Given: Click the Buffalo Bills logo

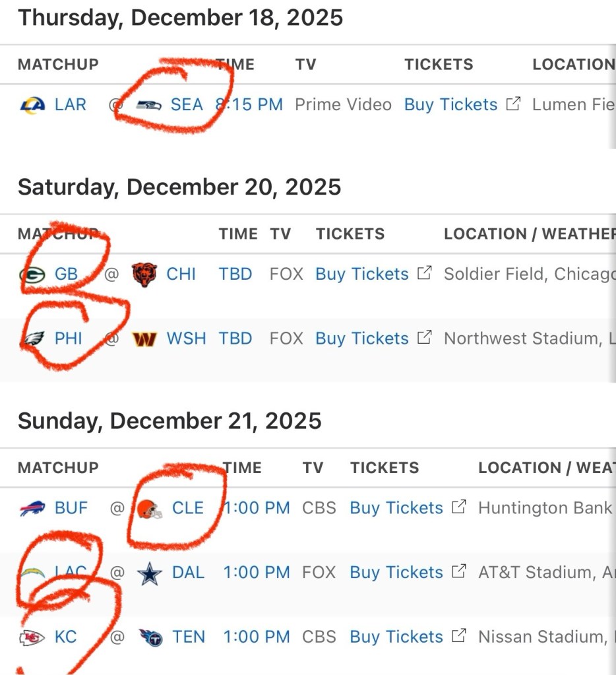Looking at the screenshot, I should [x=32, y=508].
